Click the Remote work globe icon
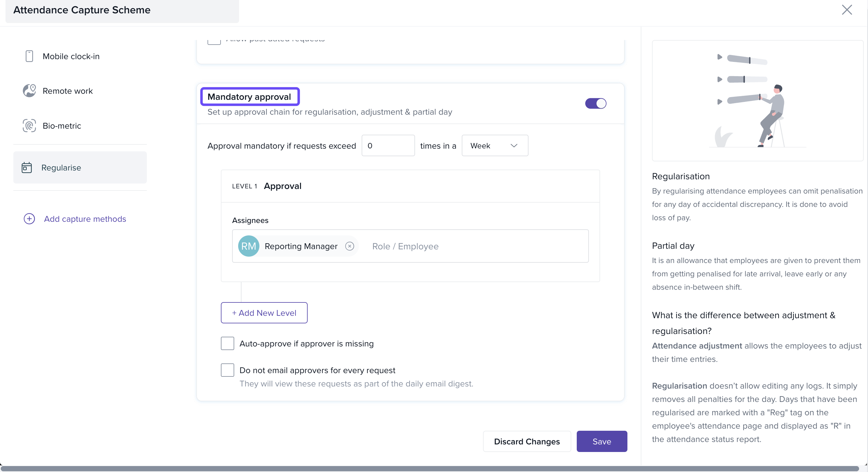The image size is (868, 472). click(x=29, y=91)
